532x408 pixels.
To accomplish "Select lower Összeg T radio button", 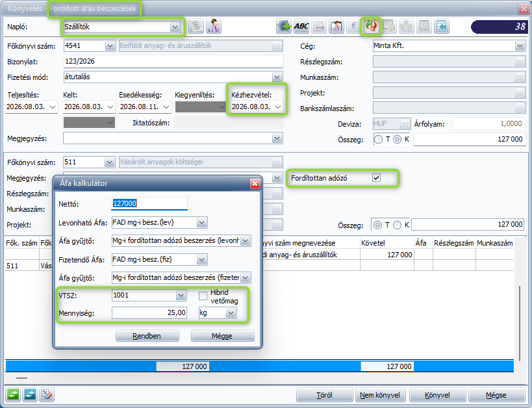I will [377, 225].
